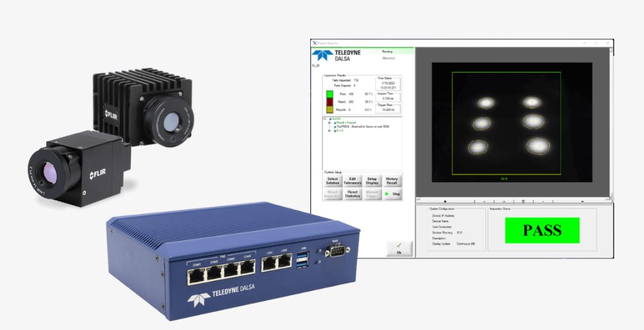Click the top-left bright blob in the image

(x=486, y=103)
